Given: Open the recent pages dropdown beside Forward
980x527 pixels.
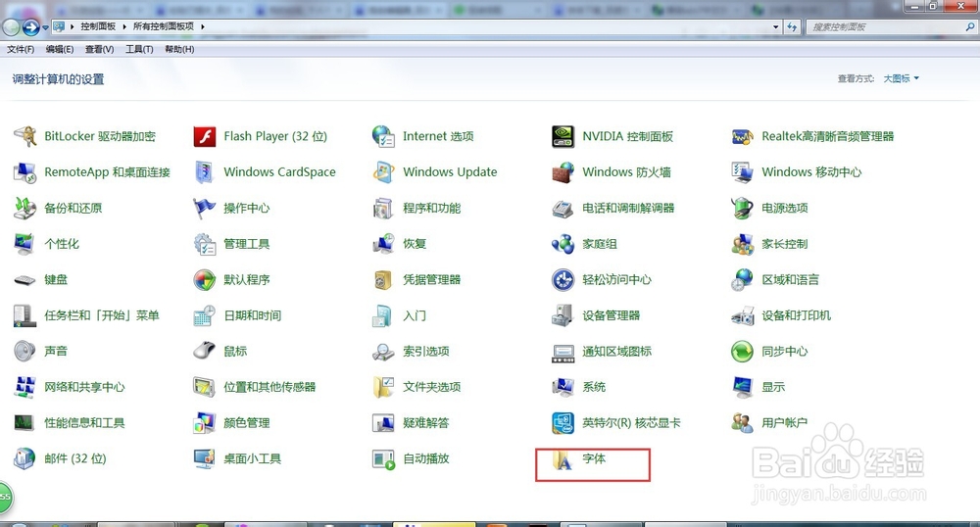Looking at the screenshot, I should tap(46, 27).
